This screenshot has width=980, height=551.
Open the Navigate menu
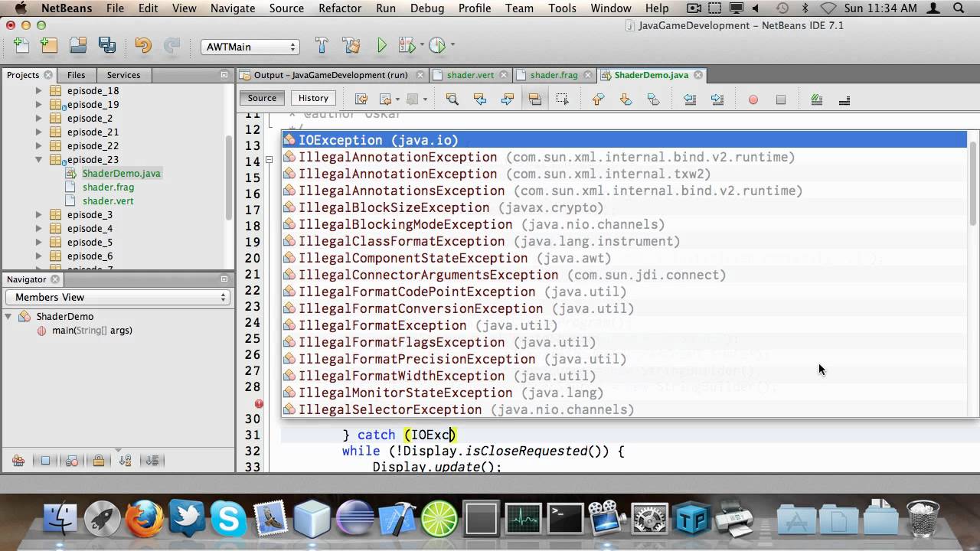pyautogui.click(x=233, y=8)
